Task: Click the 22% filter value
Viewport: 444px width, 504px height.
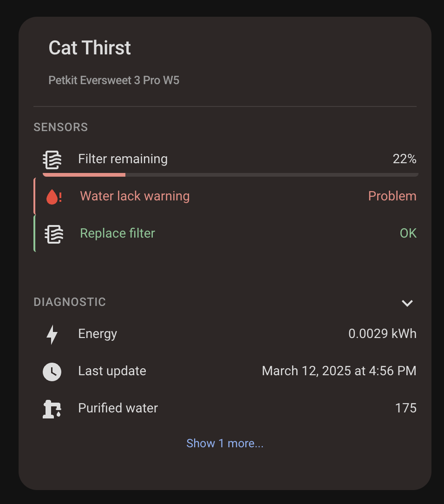Action: point(404,159)
